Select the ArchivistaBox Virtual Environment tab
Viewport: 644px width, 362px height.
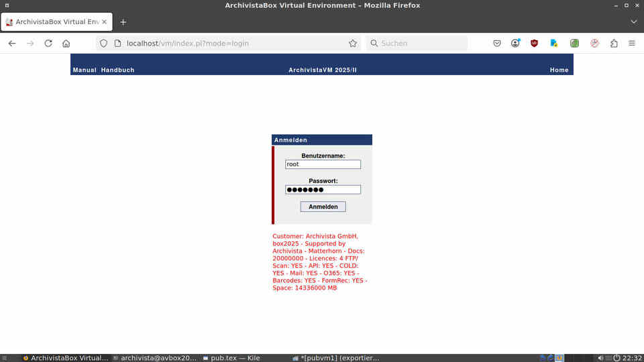click(56, 21)
